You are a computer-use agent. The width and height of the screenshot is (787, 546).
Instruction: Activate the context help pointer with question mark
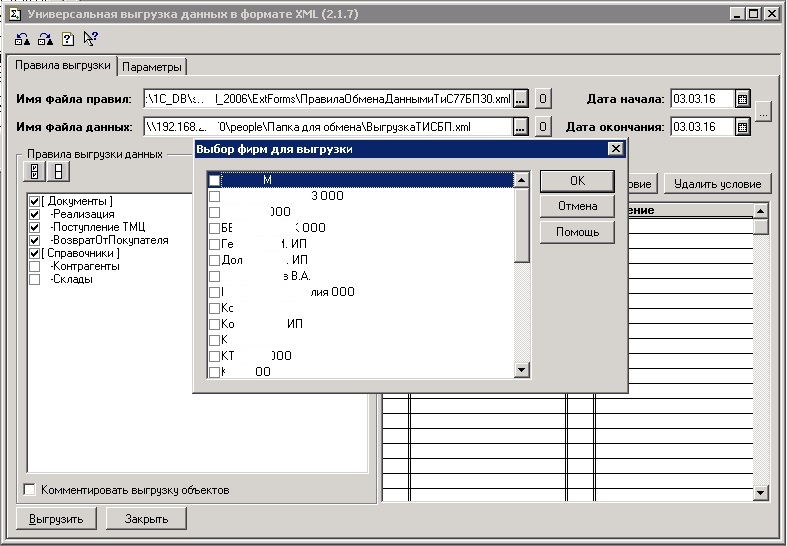(x=90, y=39)
